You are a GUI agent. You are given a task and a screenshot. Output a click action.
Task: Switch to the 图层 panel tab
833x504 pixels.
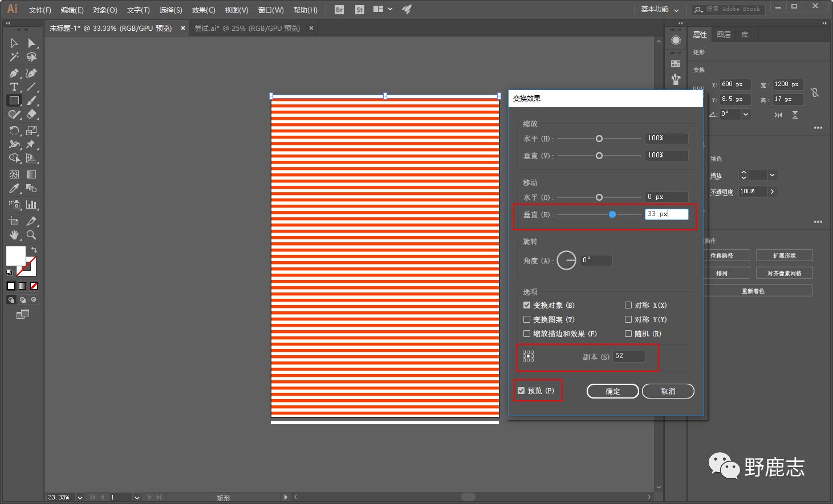point(724,35)
